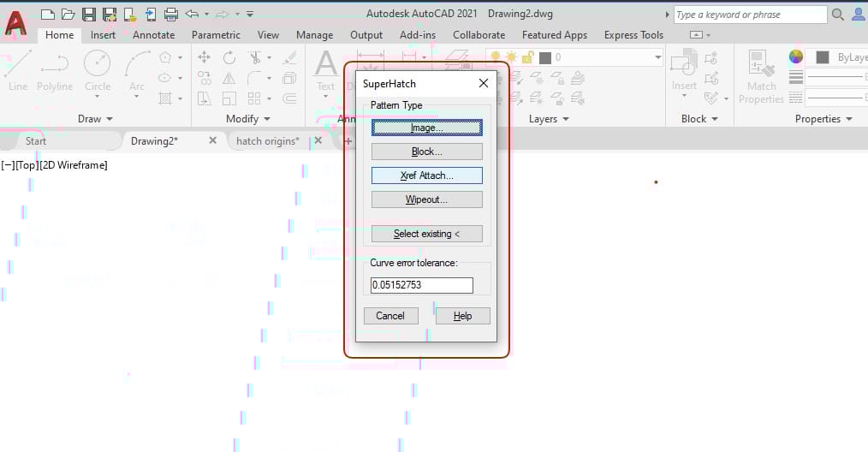This screenshot has height=452, width=868.
Task: Expand the Modify panel
Action: (248, 118)
